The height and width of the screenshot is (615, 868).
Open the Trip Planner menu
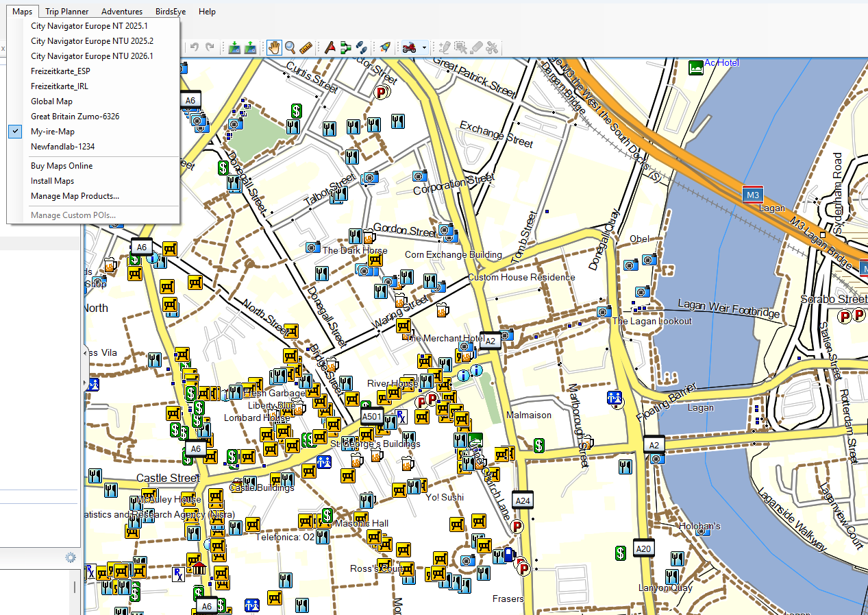click(67, 12)
